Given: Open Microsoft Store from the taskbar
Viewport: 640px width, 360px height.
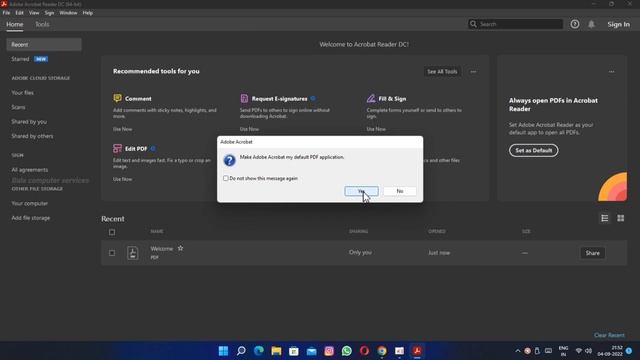Looking at the screenshot, I should (x=294, y=351).
